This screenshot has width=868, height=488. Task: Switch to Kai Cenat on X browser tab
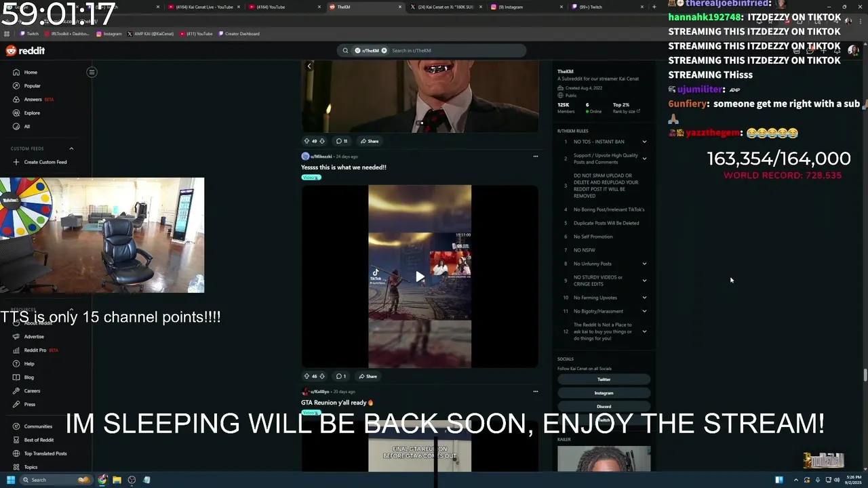tap(445, 7)
